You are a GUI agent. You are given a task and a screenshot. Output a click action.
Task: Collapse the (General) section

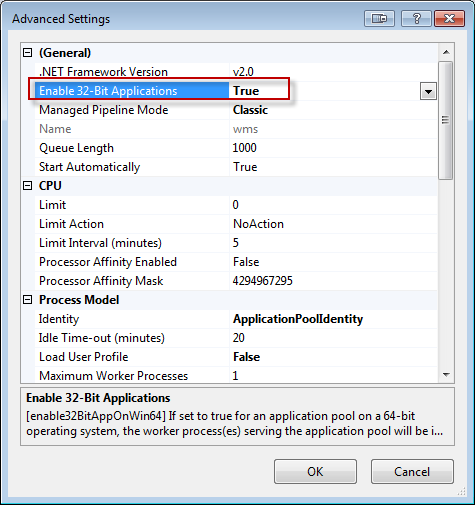(28, 53)
